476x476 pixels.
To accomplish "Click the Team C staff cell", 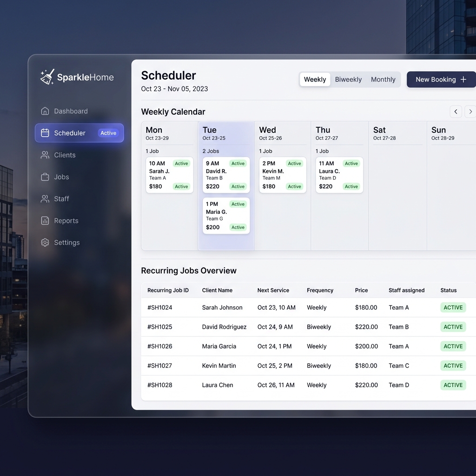I will [x=399, y=366].
